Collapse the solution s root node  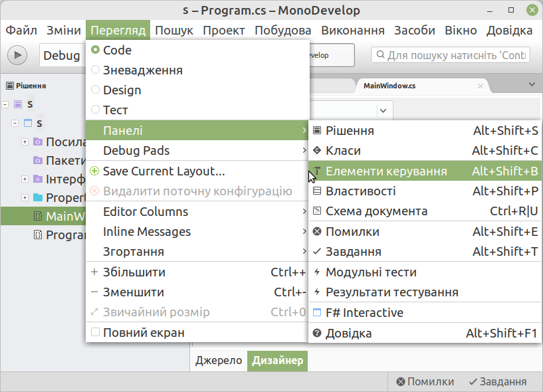[5, 104]
